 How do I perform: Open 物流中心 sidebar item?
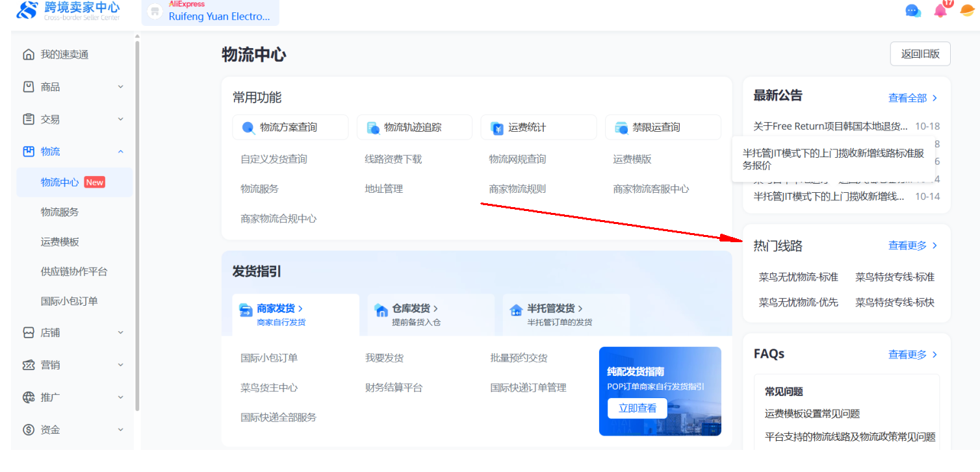click(75, 182)
